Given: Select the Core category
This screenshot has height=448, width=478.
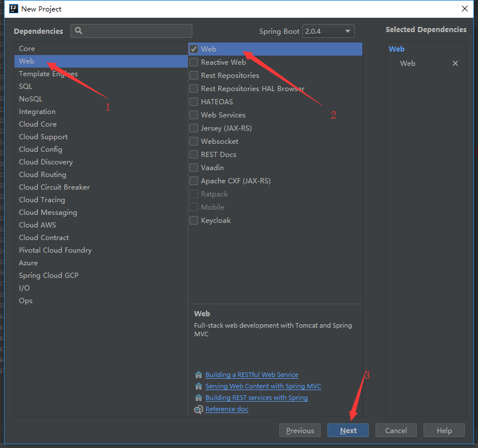Looking at the screenshot, I should pyautogui.click(x=101, y=49).
